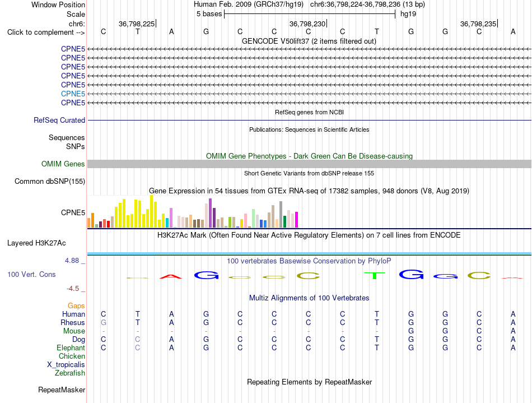Select the Human species row label
The image size is (532, 403).
tap(73, 314)
